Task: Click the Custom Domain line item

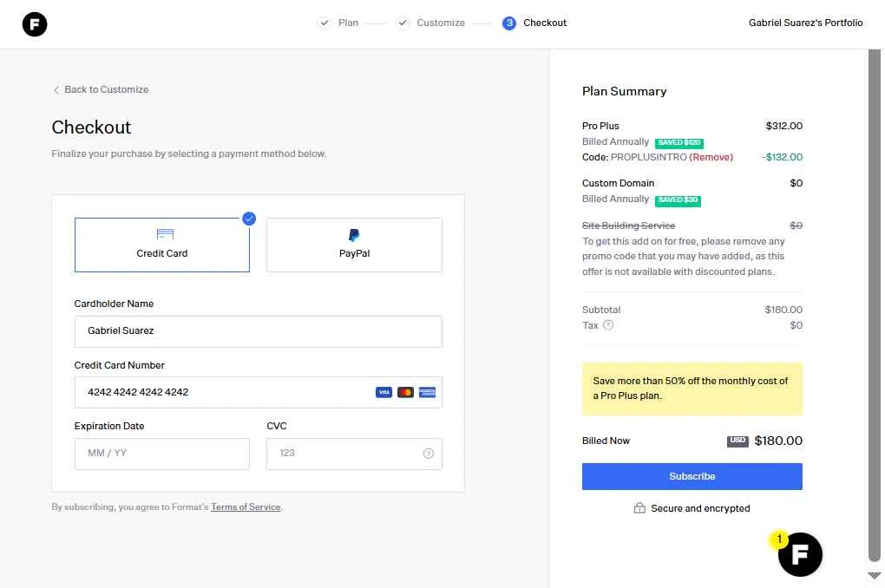Action: pyautogui.click(x=618, y=183)
